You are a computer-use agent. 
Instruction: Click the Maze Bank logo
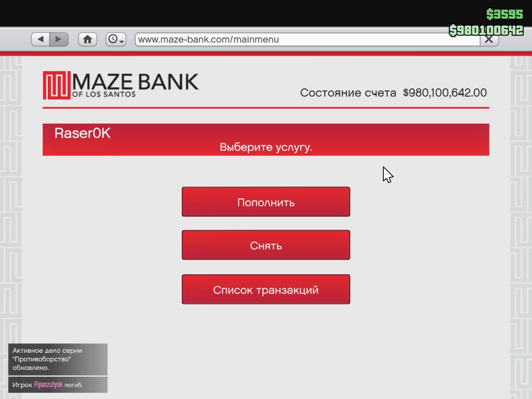(121, 85)
